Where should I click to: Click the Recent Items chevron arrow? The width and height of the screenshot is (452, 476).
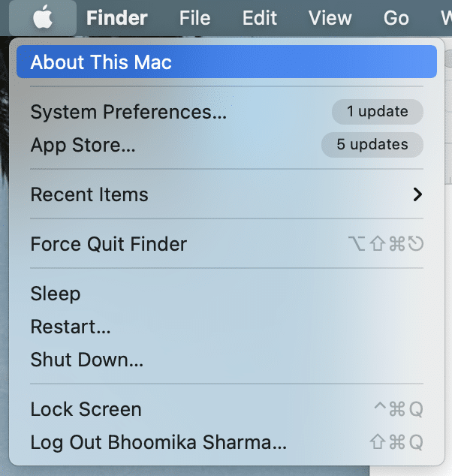[x=417, y=194]
